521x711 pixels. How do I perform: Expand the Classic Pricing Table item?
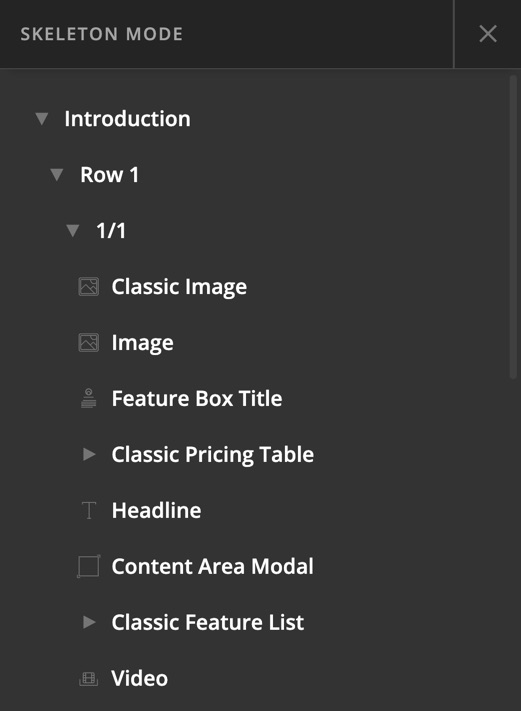click(89, 454)
